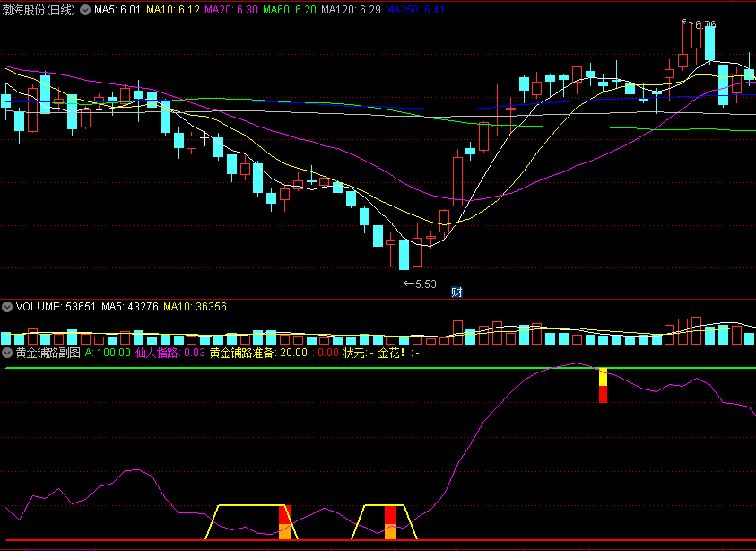Expand the 黄金铺路副图 indicator dropdown arrow
Screen dimensions: 756x551
(x=7, y=353)
